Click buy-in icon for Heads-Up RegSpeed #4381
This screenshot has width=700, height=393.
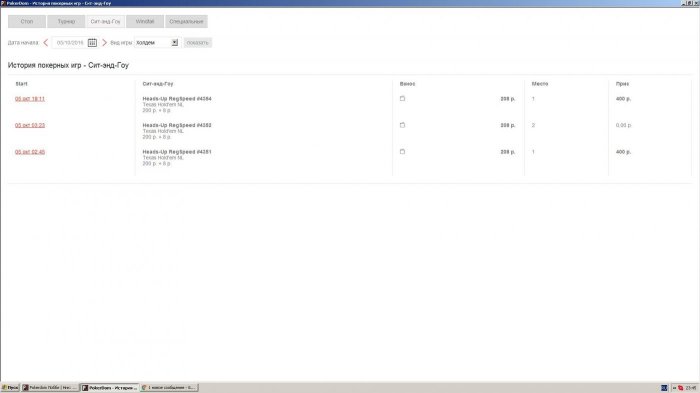pos(402,151)
